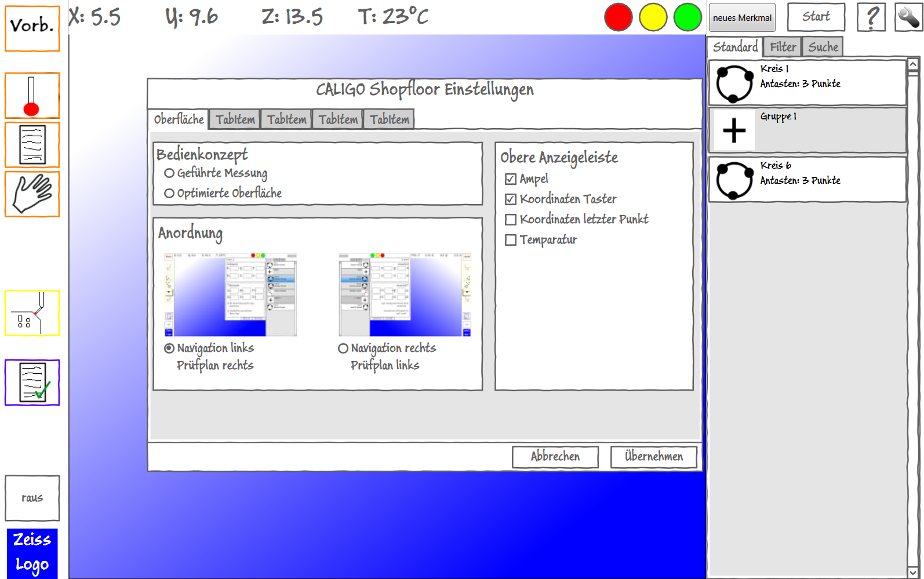Open the document notes icon
The width and height of the screenshot is (924, 579).
coord(32,145)
